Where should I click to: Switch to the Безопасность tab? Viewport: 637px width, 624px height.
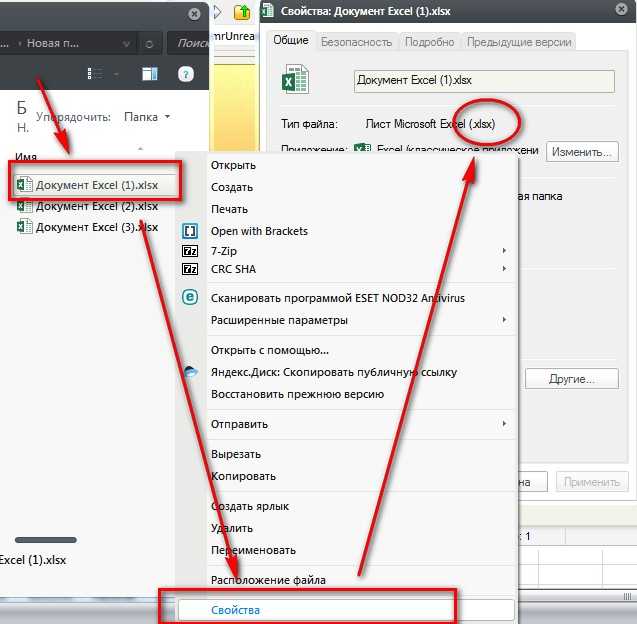[x=356, y=42]
